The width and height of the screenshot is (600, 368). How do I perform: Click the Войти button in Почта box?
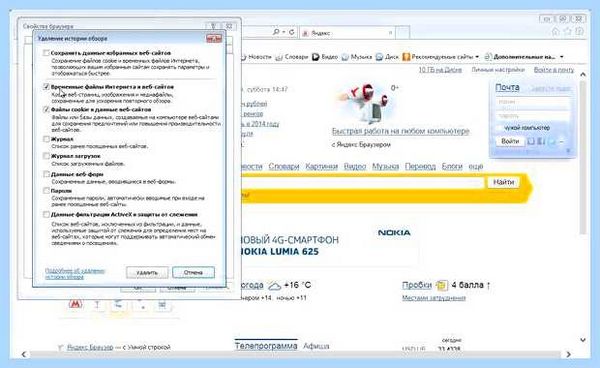click(x=510, y=141)
